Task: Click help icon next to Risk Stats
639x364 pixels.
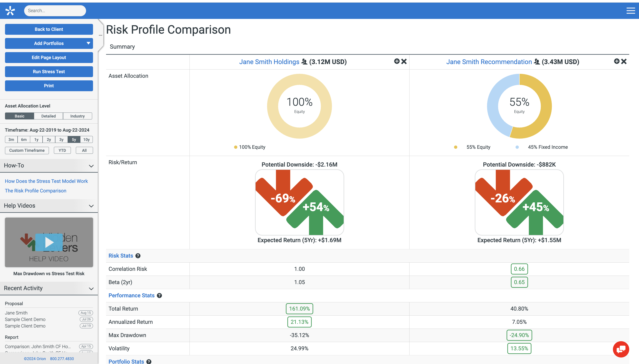Action: click(138, 256)
